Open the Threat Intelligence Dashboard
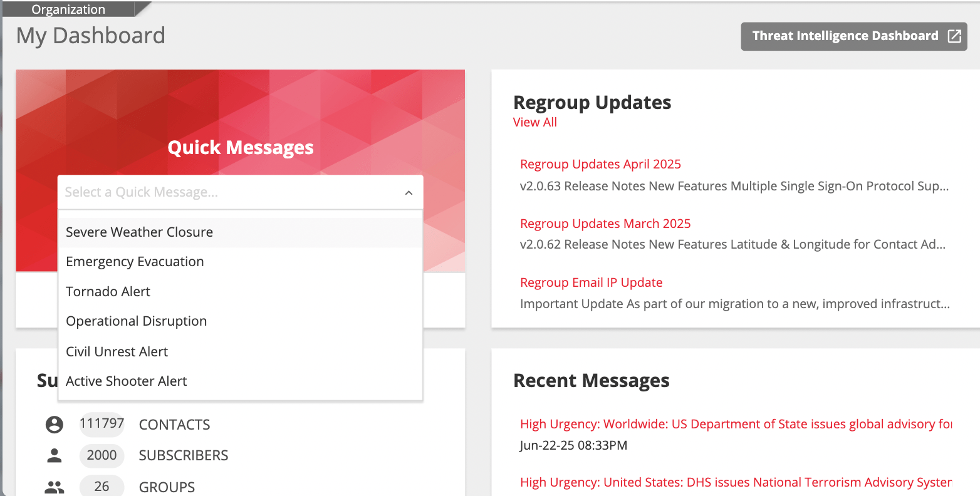Viewport: 980px width, 496px height. coord(845,36)
